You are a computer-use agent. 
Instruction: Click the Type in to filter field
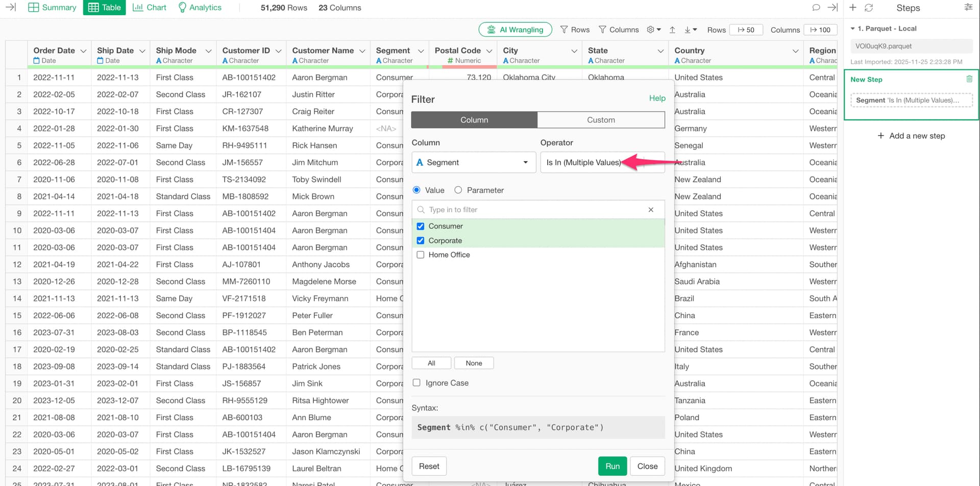coord(536,210)
